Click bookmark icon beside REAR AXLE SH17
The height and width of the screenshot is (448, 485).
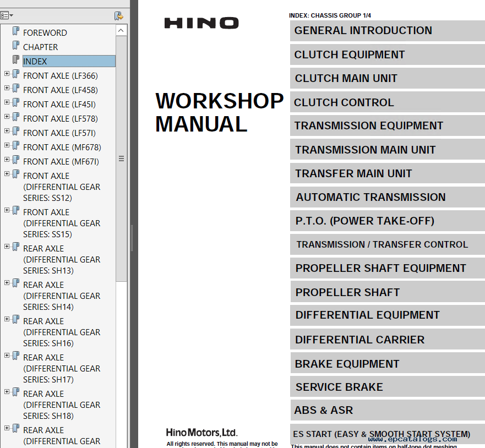pyautogui.click(x=16, y=356)
